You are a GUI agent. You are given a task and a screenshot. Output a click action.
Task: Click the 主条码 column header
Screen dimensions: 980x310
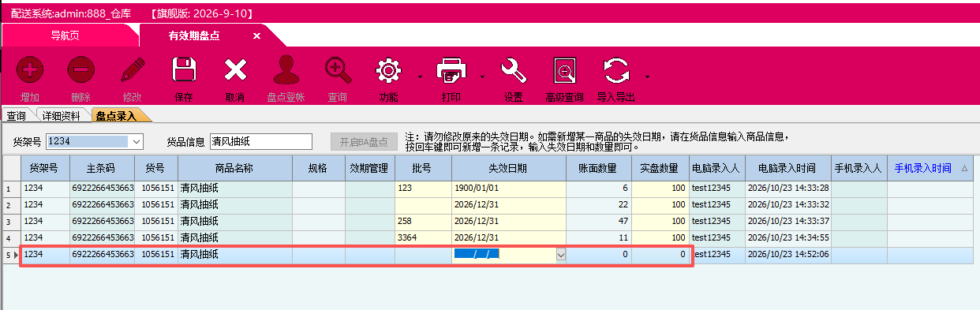101,168
